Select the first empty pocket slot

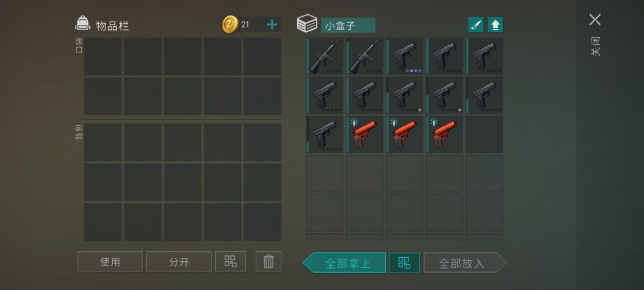(x=103, y=56)
